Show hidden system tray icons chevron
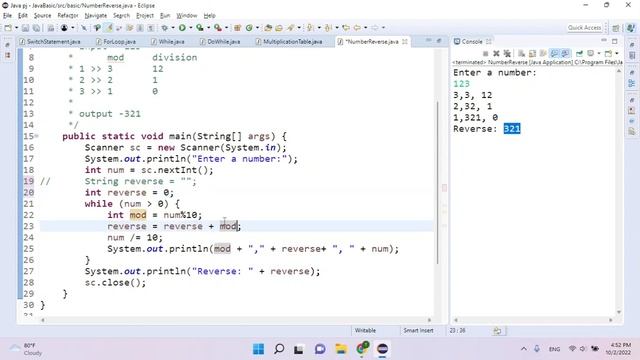Screen dimensions: 640x360 (524, 349)
